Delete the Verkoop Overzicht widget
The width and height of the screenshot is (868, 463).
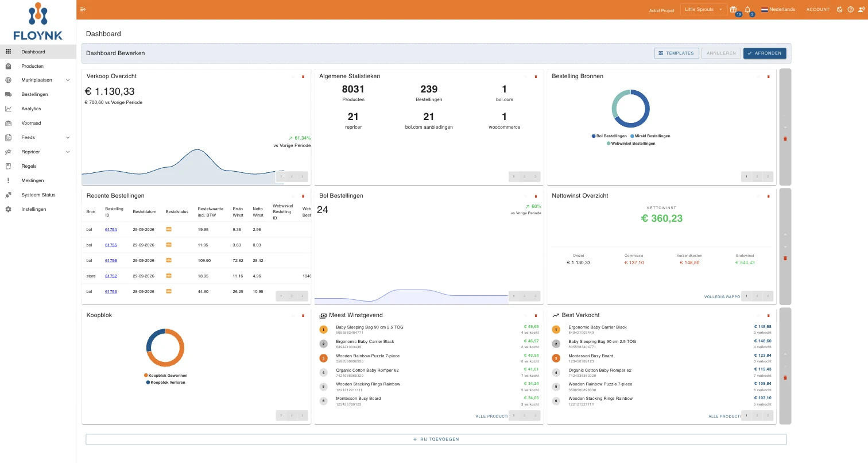tap(303, 76)
